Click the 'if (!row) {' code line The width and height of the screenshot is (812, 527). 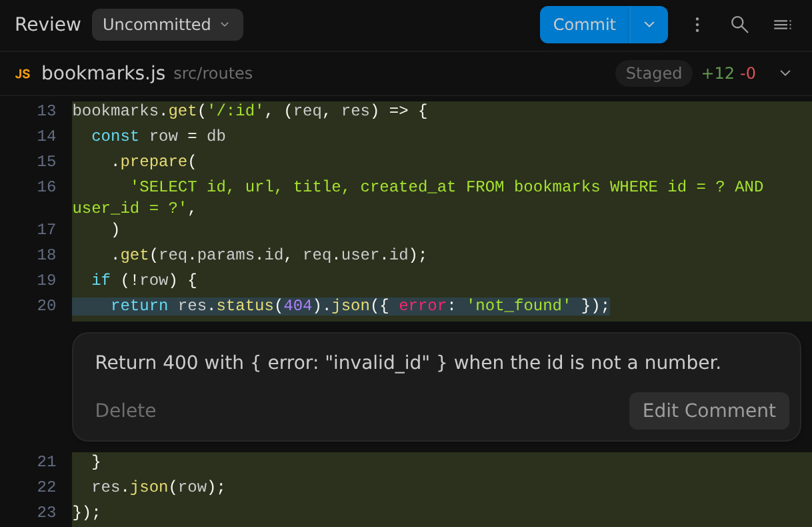pos(144,280)
